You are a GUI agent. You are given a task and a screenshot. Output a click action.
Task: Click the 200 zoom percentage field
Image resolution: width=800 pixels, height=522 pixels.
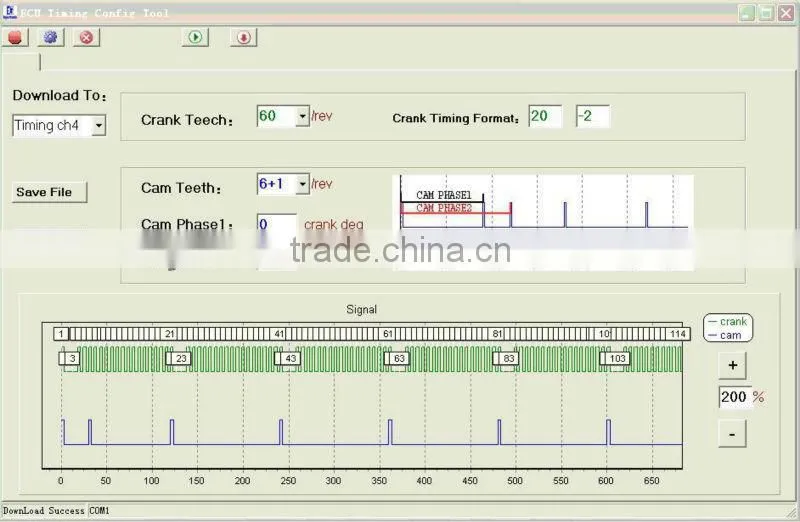coord(734,396)
